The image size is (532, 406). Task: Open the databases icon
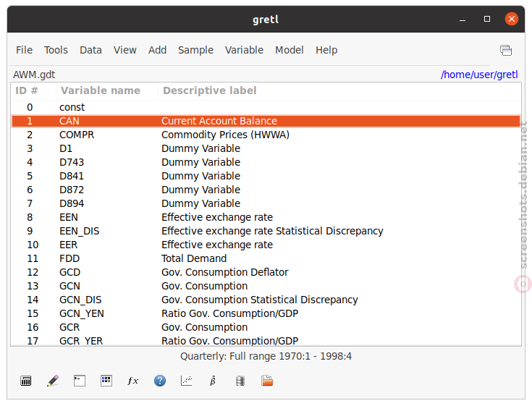pos(240,381)
